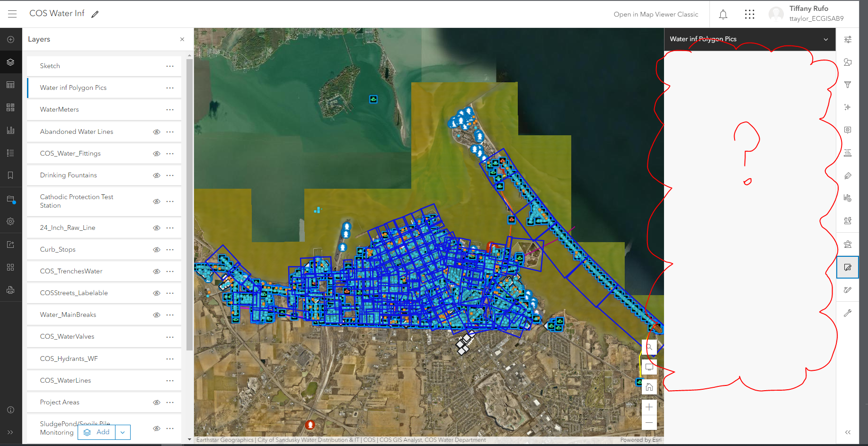
Task: Collapse the right settings toolbar
Action: pos(848,432)
